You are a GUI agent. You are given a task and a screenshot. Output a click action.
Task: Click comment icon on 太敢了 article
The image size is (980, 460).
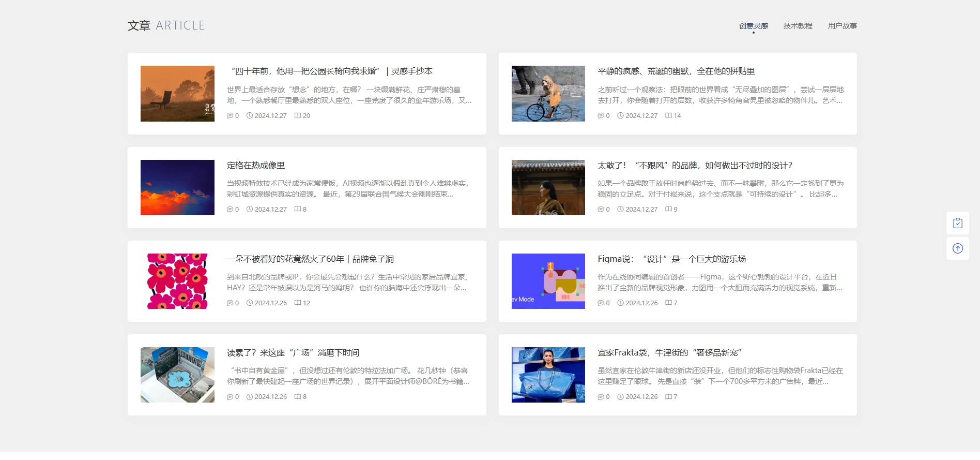click(601, 210)
